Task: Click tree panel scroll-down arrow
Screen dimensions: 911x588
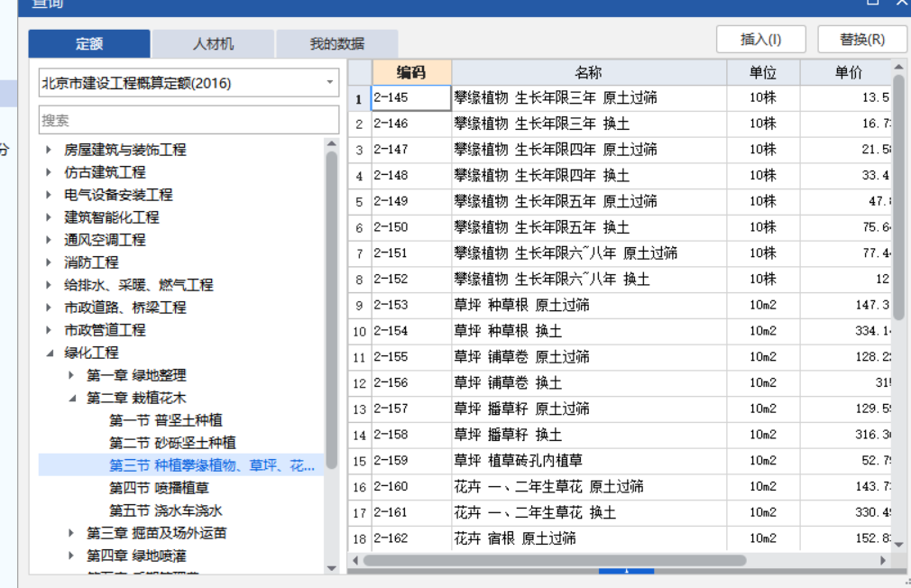Action: [x=332, y=567]
